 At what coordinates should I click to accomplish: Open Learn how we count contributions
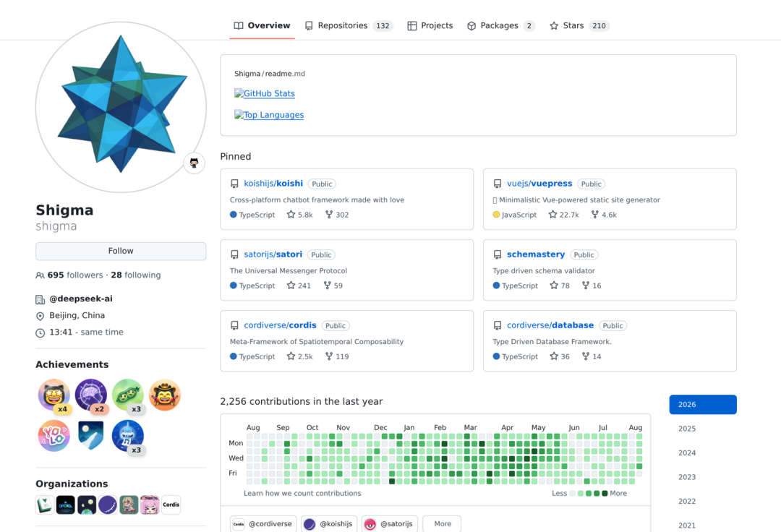pyautogui.click(x=302, y=493)
